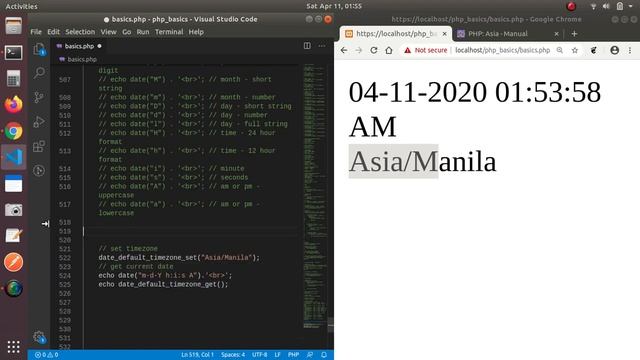Image resolution: width=640 pixels, height=360 pixels.
Task: Click the 04-11-2020 01:53:58 date output
Action: (475, 92)
